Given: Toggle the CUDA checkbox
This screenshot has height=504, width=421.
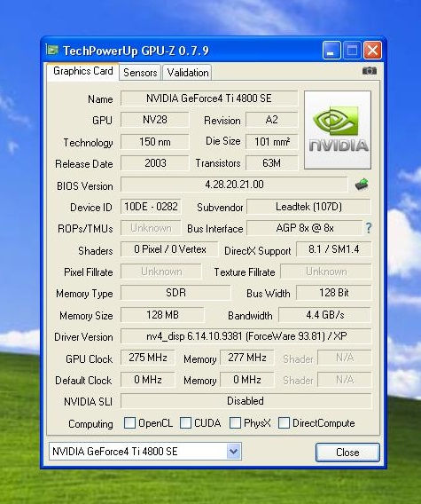Looking at the screenshot, I should click(x=185, y=422).
